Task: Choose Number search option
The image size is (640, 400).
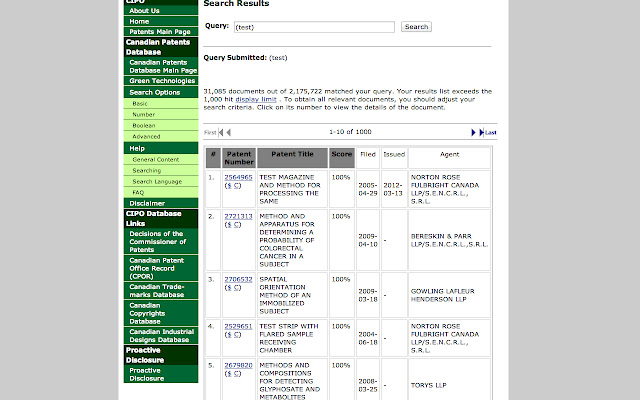Action: (161, 115)
